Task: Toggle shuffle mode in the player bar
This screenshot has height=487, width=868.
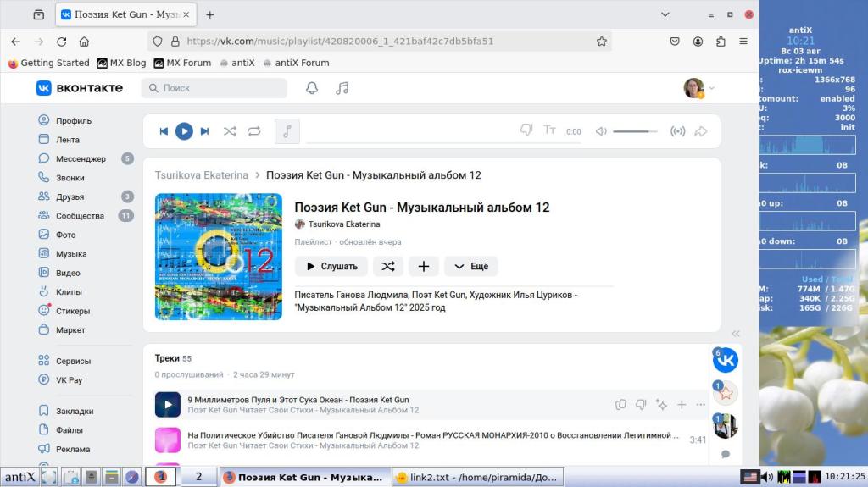Action: click(x=230, y=131)
